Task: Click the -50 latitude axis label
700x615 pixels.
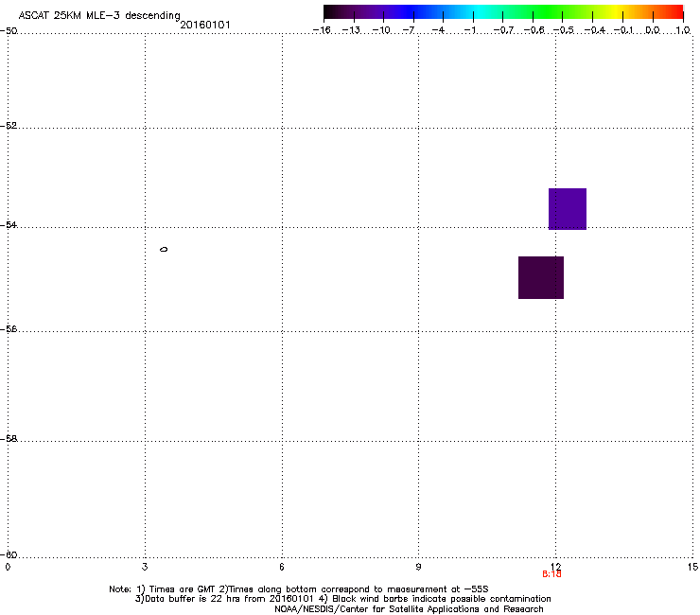Action: click(9, 31)
